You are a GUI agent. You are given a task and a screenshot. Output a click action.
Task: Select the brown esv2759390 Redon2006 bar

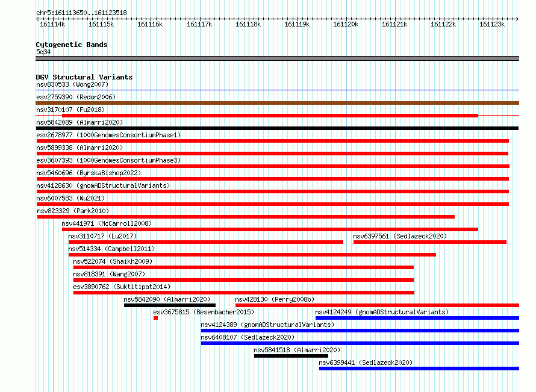[277, 103]
